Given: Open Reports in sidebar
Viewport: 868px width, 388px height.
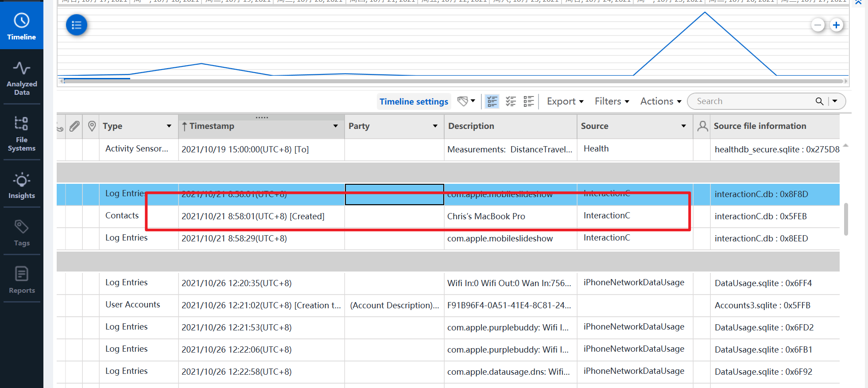Looking at the screenshot, I should click(21, 280).
